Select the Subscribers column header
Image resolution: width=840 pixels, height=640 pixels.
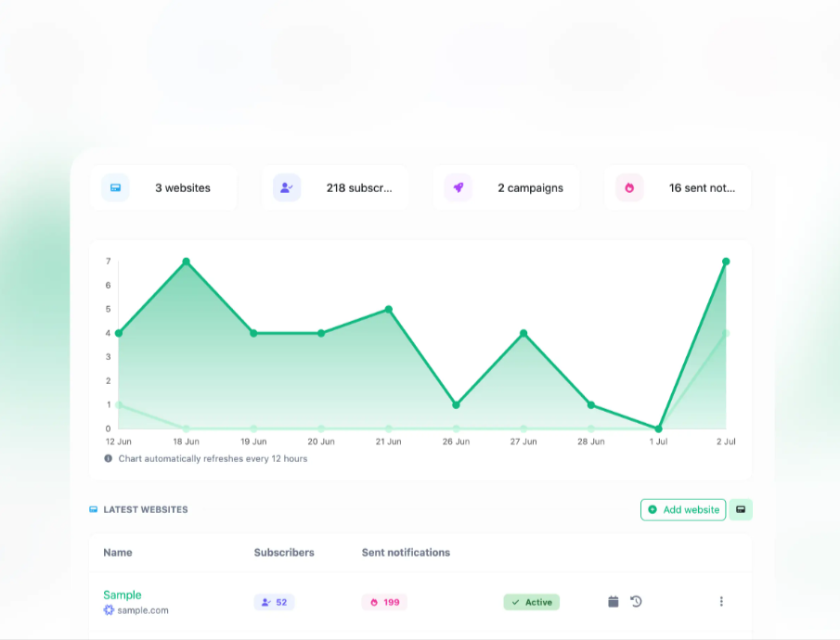(284, 552)
